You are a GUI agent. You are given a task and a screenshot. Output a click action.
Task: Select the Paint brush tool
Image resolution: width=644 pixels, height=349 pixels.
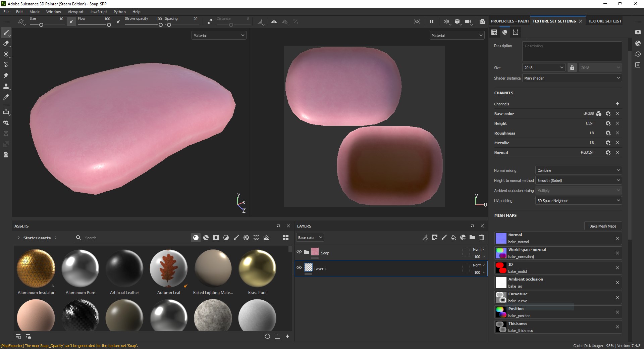6,33
